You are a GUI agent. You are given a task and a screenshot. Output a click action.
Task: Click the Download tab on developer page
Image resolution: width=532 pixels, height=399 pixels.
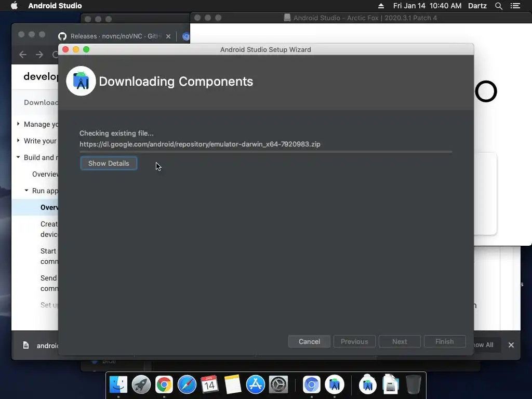[x=41, y=102]
